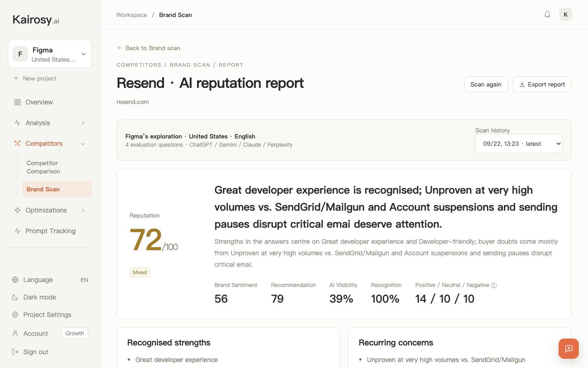Click the Kairosy.ai logo
588x368 pixels.
[36, 20]
